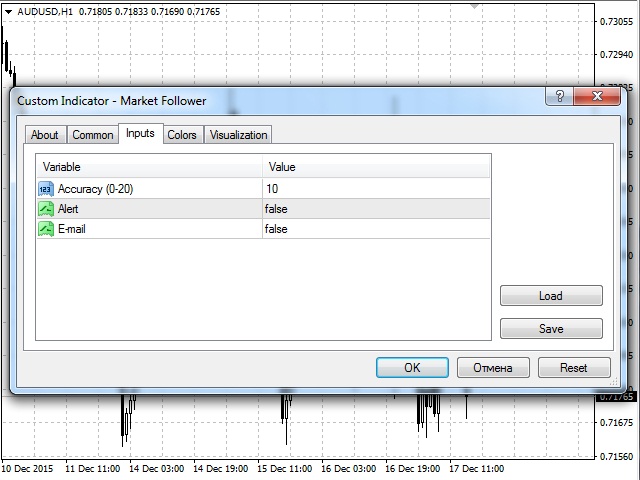Click the Отмена cancel button
Image resolution: width=640 pixels, height=480 pixels.
(x=493, y=368)
